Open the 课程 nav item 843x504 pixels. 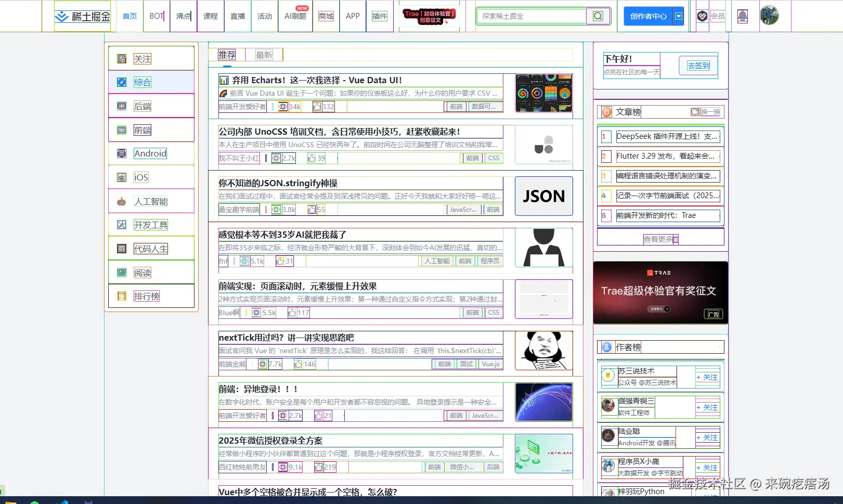tap(211, 16)
